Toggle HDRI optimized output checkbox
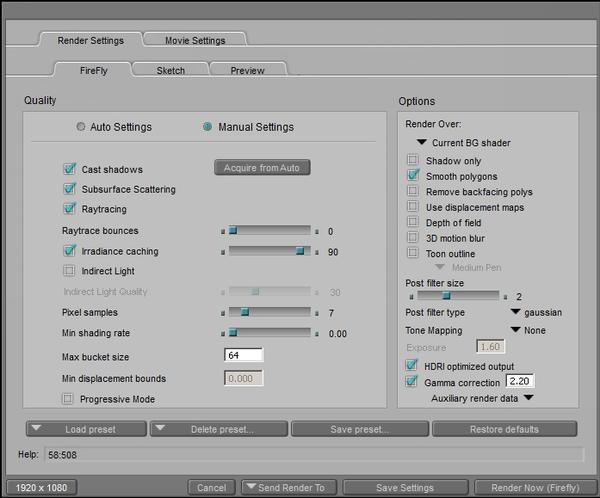 point(412,365)
